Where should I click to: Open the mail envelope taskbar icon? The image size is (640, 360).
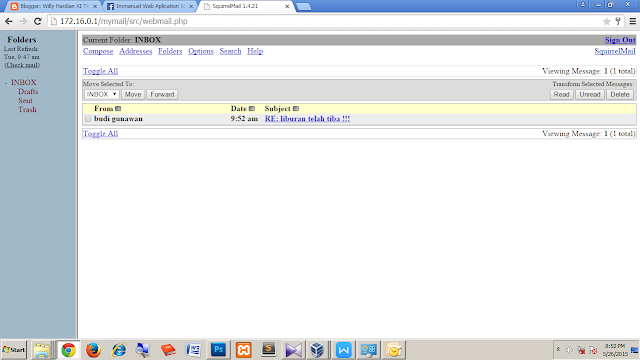tap(393, 350)
